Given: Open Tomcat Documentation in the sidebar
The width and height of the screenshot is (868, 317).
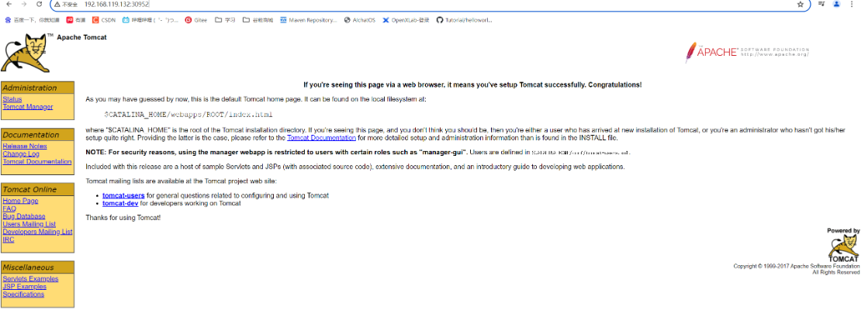Looking at the screenshot, I should [37, 161].
